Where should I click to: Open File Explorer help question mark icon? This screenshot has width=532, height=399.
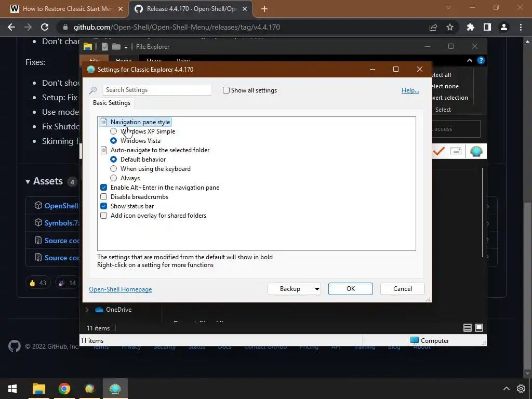tap(481, 60)
